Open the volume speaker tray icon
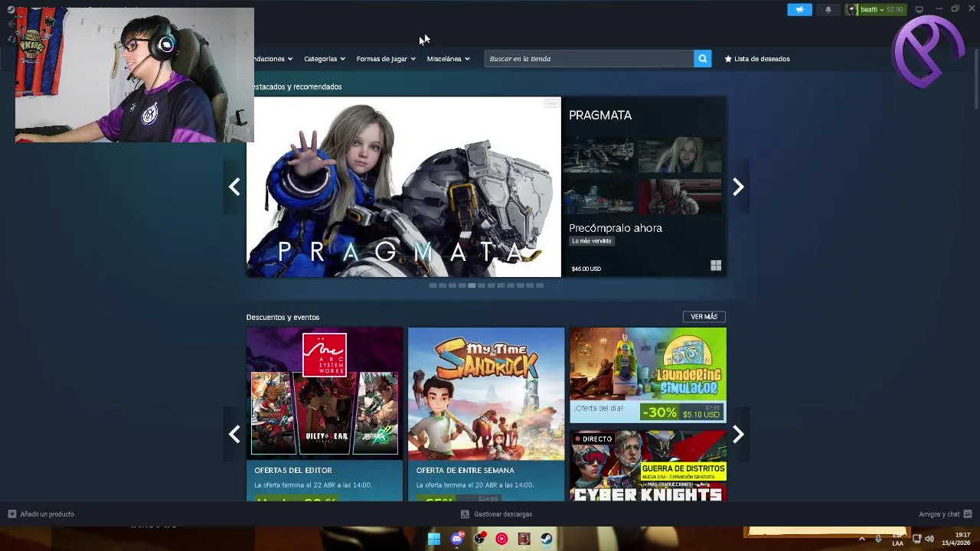This screenshot has height=551, width=980. pos(929,539)
